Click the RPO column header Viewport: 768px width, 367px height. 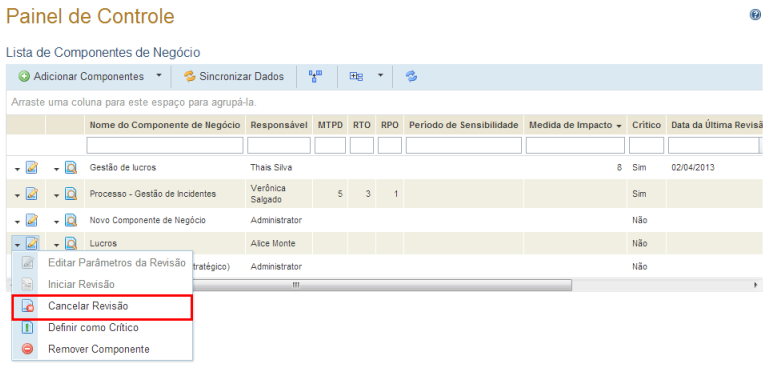(x=390, y=125)
